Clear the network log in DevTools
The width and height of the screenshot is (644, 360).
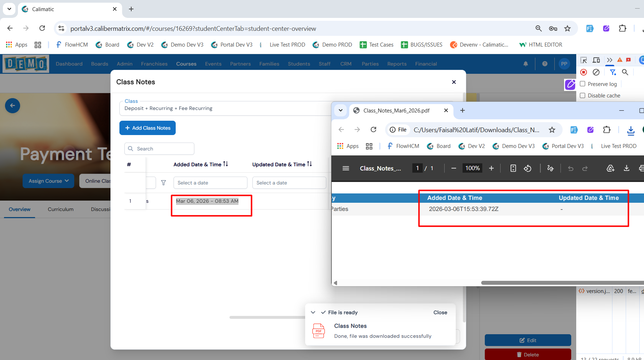[x=596, y=72]
